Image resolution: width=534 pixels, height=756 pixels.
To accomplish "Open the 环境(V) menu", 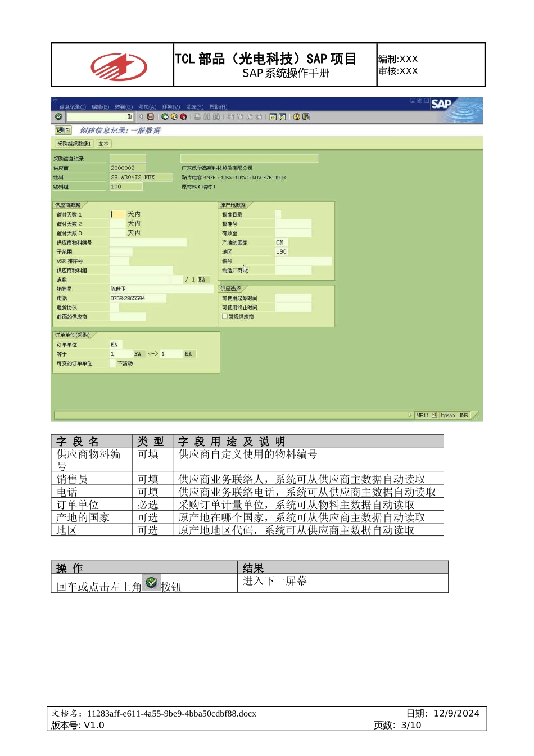I will pyautogui.click(x=171, y=107).
